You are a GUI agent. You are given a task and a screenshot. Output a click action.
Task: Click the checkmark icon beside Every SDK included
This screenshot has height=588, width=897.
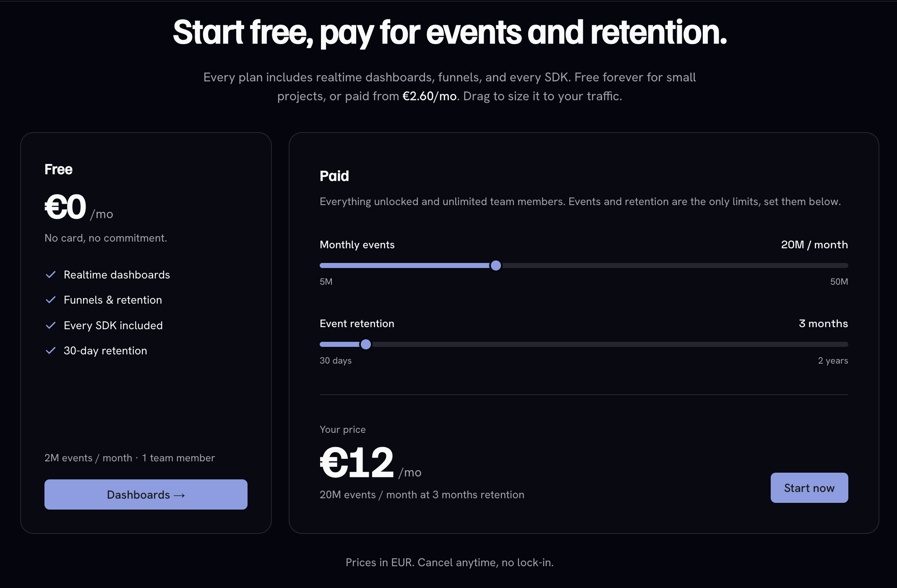click(51, 325)
